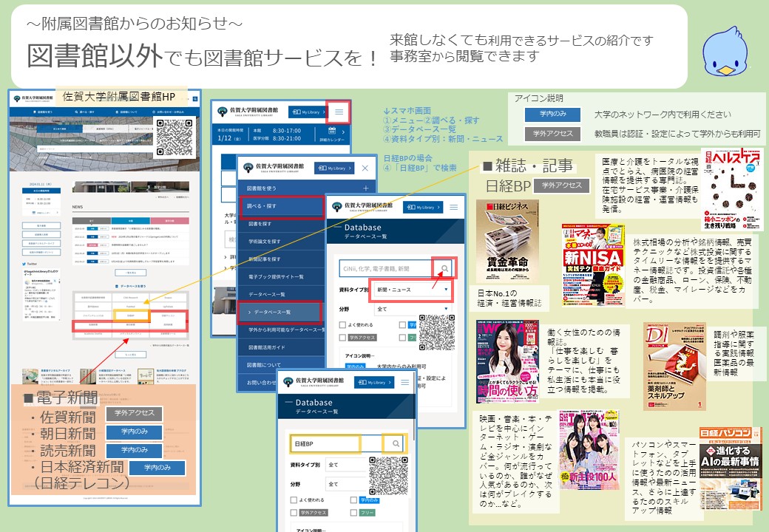Image resolution: width=769 pixels, height=532 pixels.
Task: Click the library logo in the open menu screen
Action: click(x=274, y=168)
